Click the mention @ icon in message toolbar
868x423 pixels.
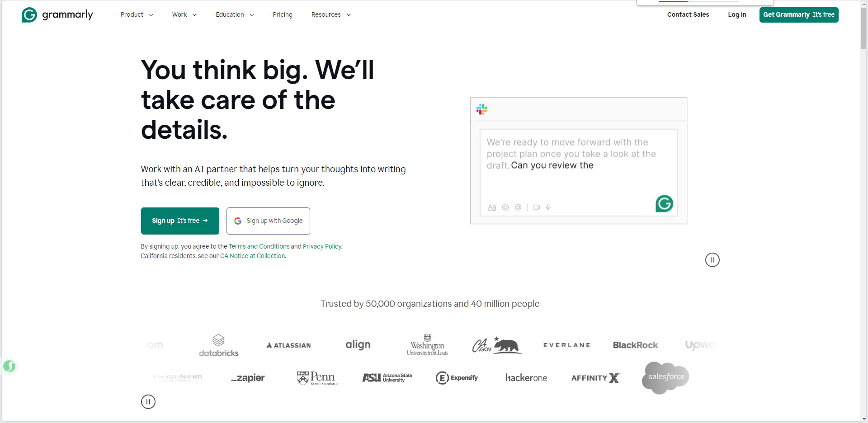pyautogui.click(x=518, y=207)
